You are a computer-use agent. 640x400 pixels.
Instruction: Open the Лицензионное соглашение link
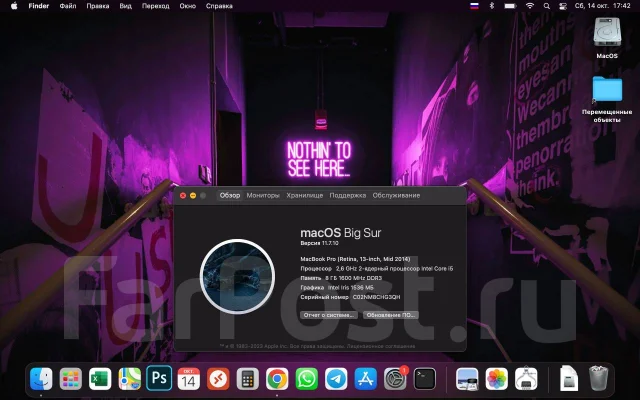(x=381, y=346)
